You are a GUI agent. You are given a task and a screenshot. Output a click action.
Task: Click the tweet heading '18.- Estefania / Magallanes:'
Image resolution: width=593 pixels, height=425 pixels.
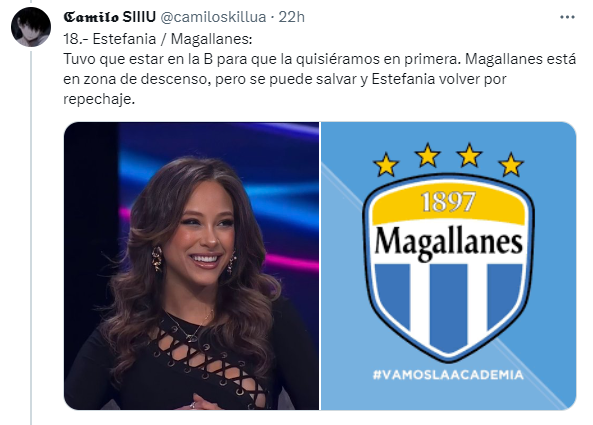158,39
